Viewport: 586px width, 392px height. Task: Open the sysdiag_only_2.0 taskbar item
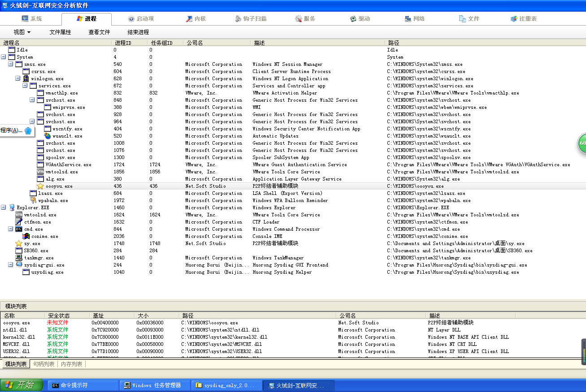pyautogui.click(x=227, y=385)
